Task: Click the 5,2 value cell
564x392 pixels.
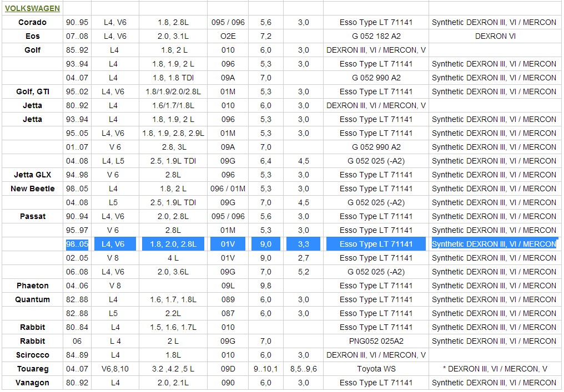Action: pos(303,272)
